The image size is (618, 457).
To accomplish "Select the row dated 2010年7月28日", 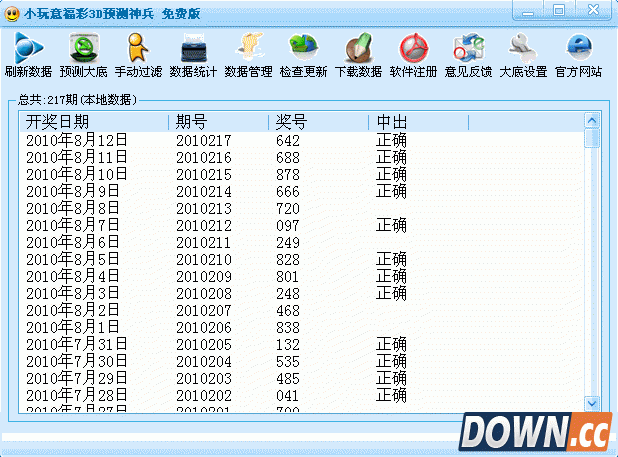I will click(x=302, y=396).
